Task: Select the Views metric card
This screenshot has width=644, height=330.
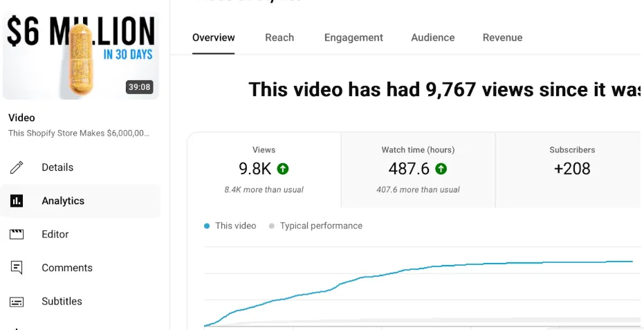Action: pos(264,169)
